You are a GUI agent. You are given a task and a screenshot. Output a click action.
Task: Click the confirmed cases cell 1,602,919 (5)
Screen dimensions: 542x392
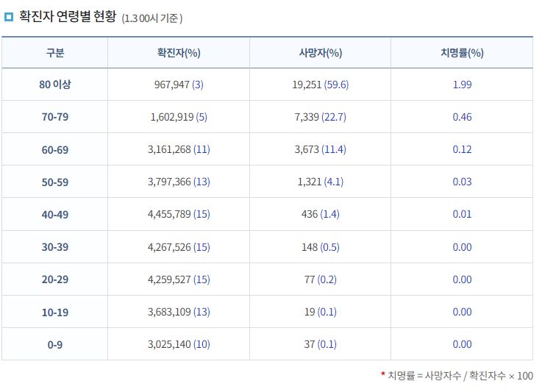click(179, 117)
